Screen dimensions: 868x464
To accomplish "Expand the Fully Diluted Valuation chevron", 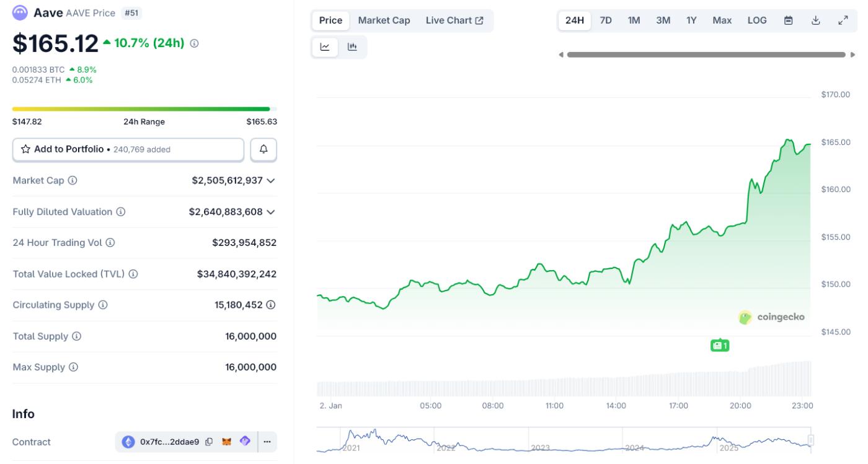I will click(x=270, y=212).
